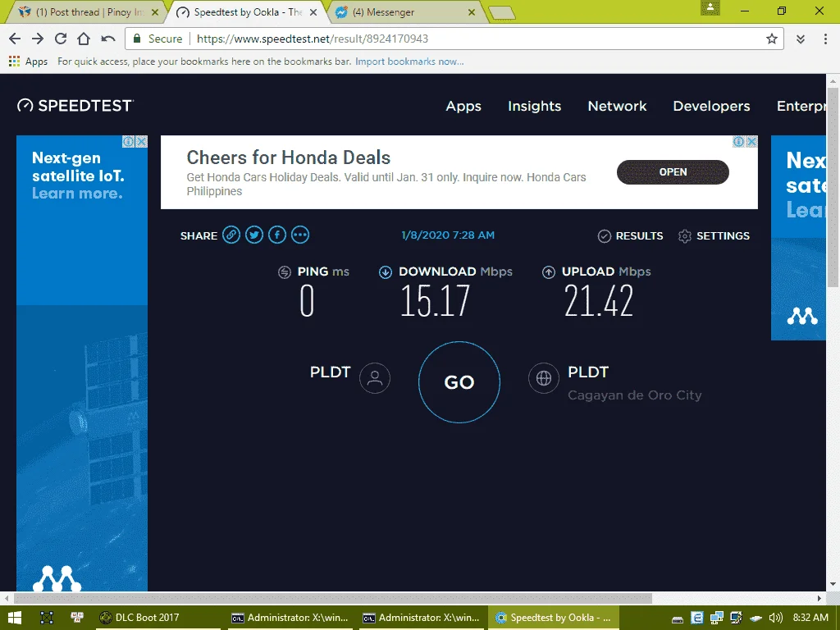Click the browser profile avatar icon
The height and width of the screenshot is (630, 840).
point(710,7)
